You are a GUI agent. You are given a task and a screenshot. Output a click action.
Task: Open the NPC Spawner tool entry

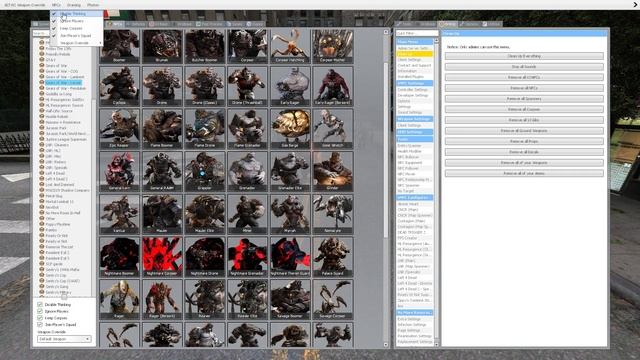click(415, 185)
